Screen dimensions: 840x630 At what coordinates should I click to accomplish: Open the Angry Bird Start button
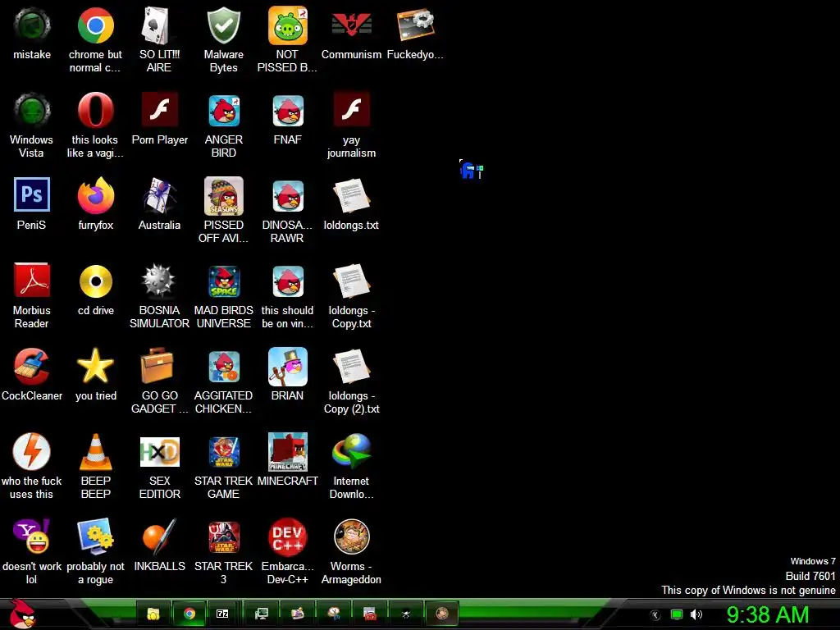point(22,614)
